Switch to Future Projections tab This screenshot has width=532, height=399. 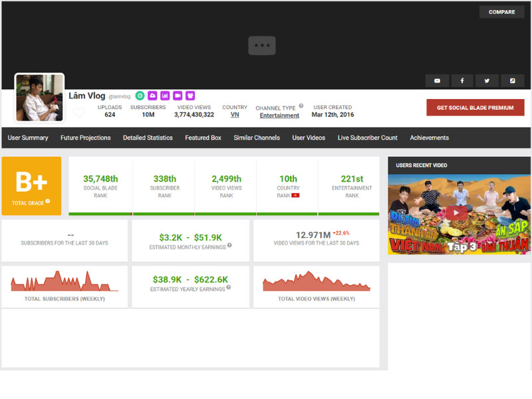[x=86, y=138]
